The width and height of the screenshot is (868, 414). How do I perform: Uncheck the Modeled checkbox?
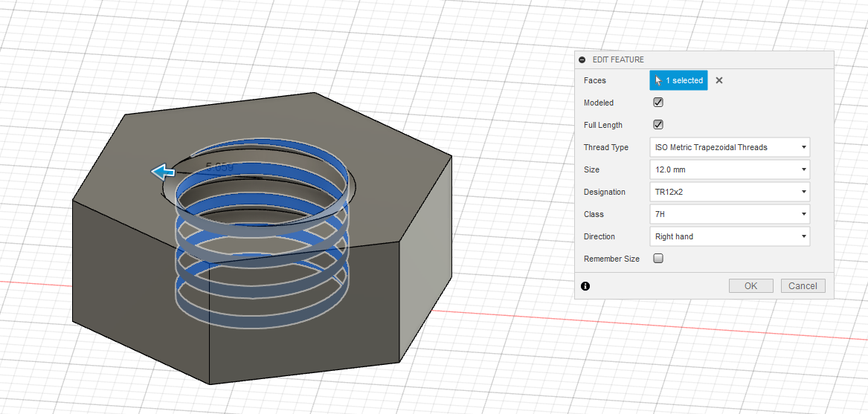[x=658, y=103]
